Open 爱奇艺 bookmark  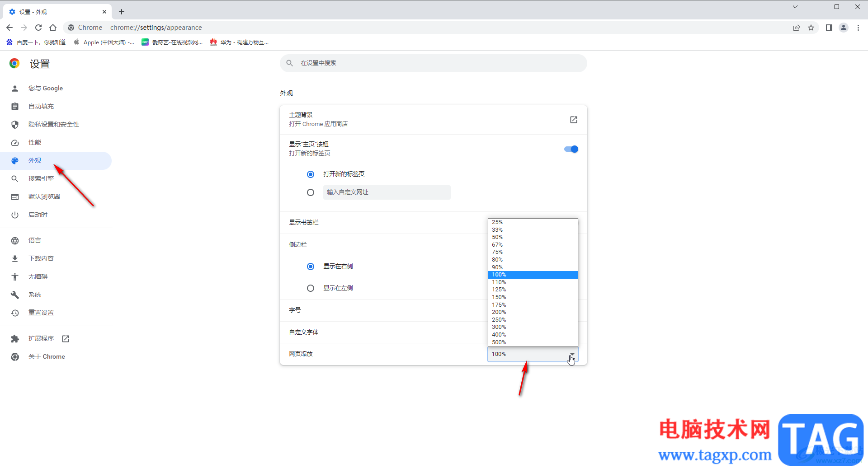pos(172,42)
